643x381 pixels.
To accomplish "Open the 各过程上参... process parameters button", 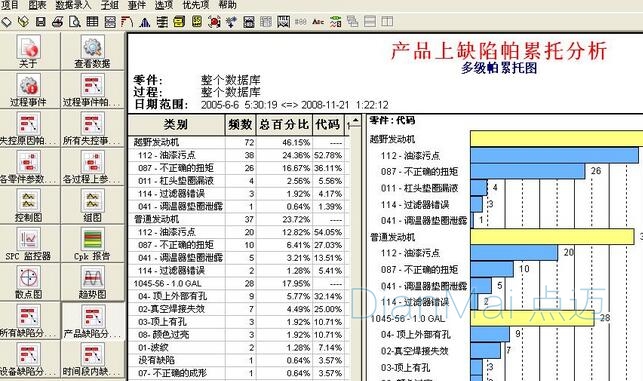I will tap(92, 167).
